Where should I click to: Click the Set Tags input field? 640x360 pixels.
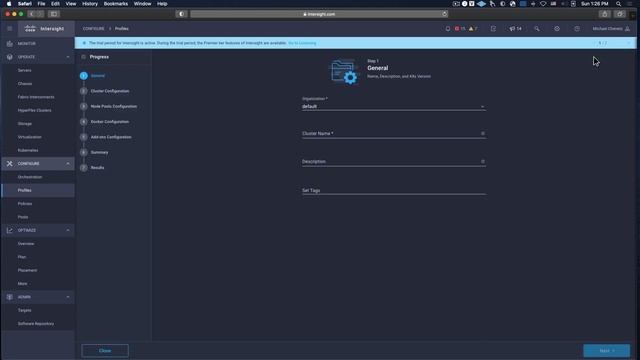(393, 190)
